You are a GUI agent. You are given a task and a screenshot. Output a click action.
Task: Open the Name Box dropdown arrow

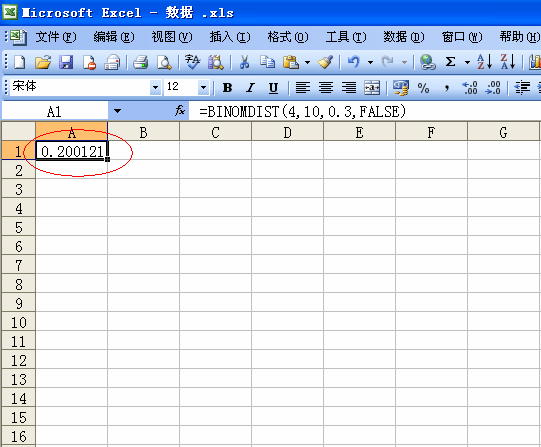click(117, 111)
